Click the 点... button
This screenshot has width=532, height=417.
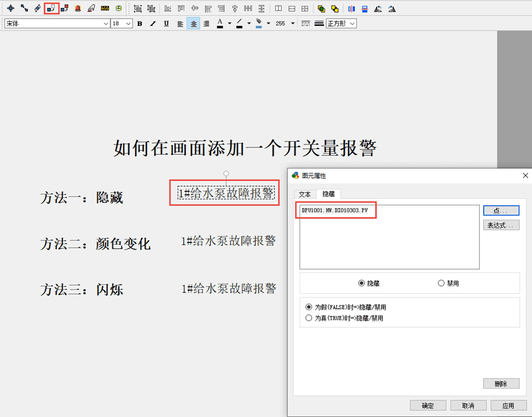pyautogui.click(x=501, y=211)
